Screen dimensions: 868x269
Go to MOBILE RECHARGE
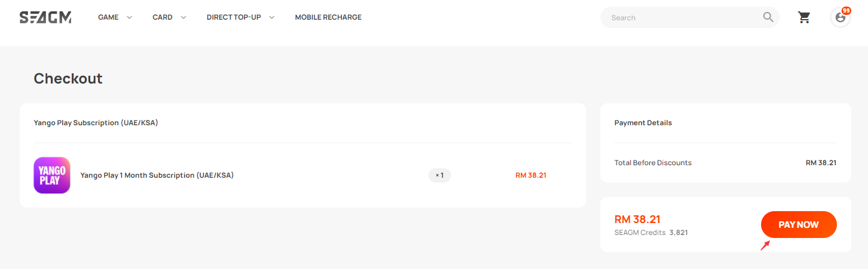tap(328, 17)
